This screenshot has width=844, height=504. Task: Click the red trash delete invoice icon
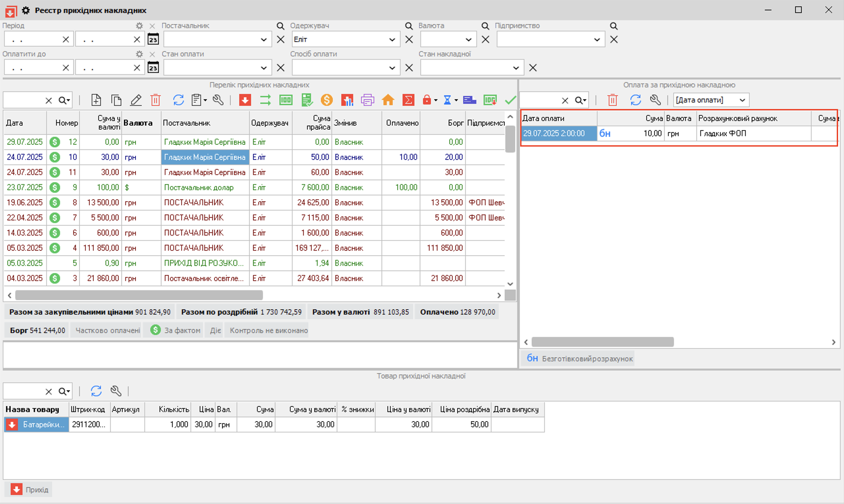pyautogui.click(x=155, y=100)
